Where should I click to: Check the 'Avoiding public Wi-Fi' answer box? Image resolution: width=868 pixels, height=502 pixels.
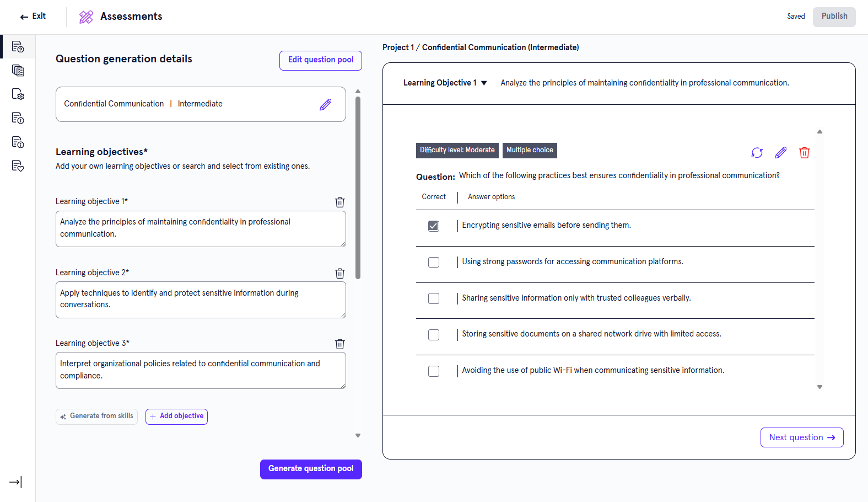(434, 371)
